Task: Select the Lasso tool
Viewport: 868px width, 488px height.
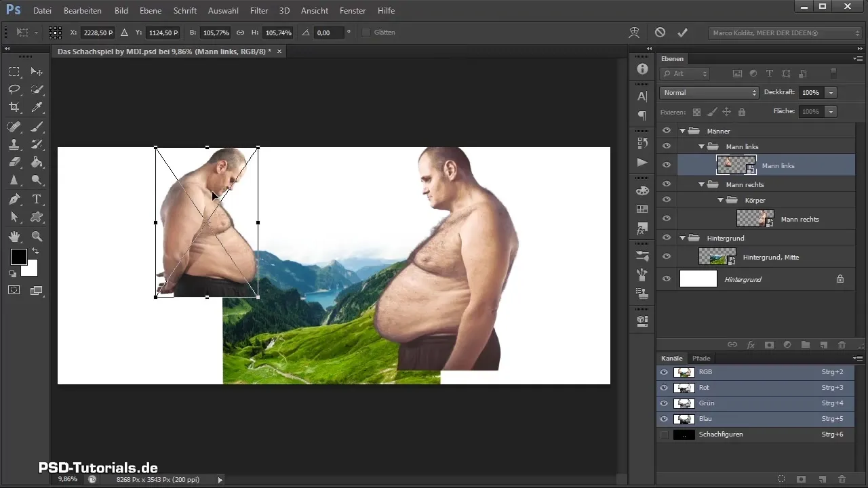Action: 14,89
